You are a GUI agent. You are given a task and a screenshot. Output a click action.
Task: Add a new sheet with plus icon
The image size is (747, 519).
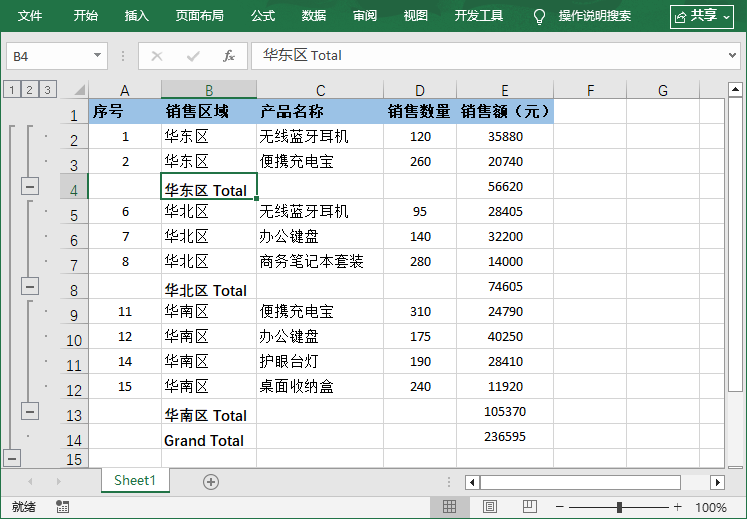coord(211,482)
